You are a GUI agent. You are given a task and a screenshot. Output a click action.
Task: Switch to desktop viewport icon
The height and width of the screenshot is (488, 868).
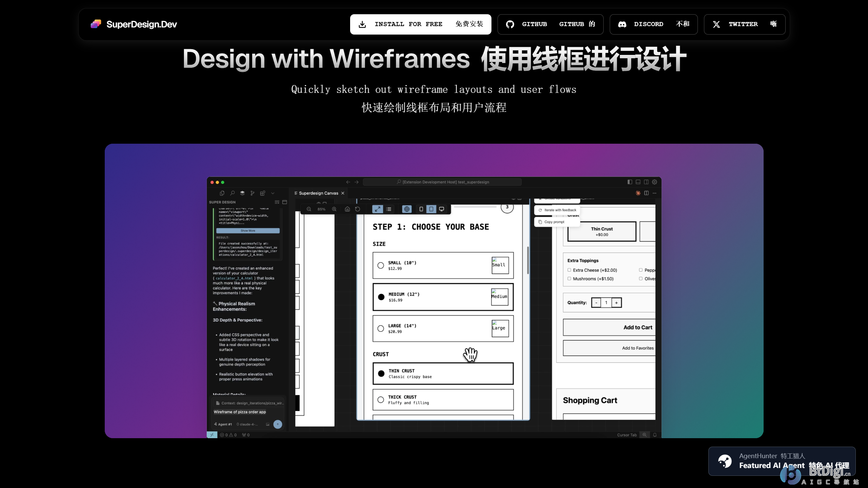tap(441, 209)
